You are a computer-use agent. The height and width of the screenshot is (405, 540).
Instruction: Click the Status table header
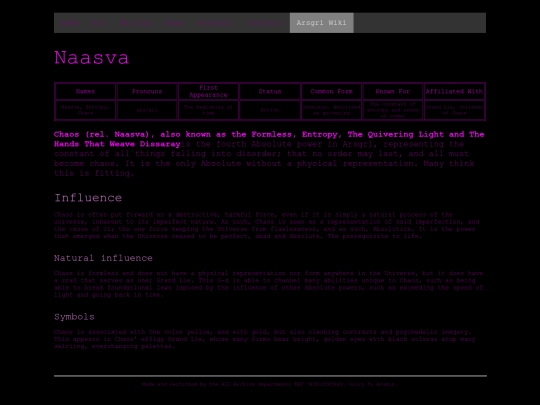(270, 91)
